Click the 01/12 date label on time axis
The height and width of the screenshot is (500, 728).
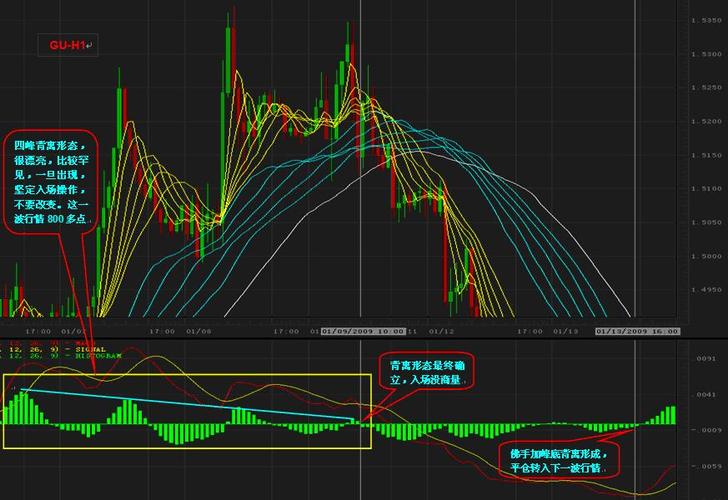(440, 330)
